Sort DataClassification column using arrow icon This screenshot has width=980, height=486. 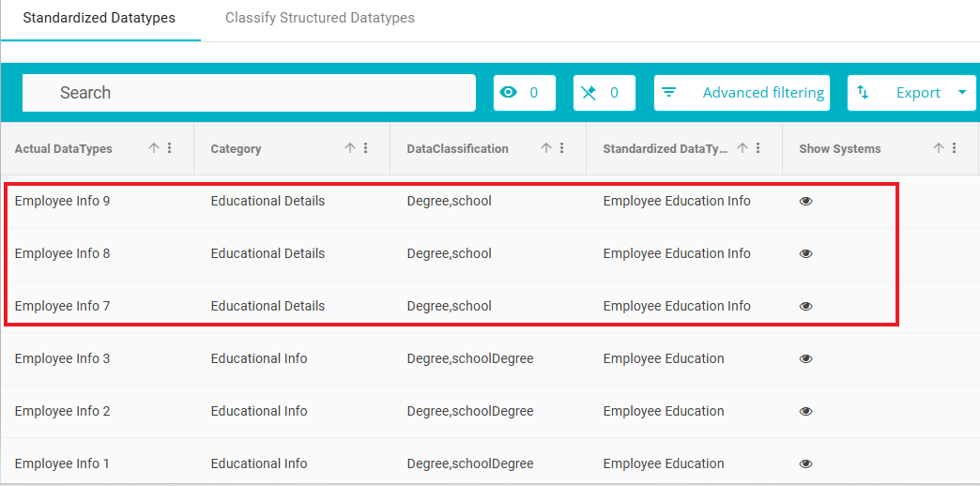point(546,148)
